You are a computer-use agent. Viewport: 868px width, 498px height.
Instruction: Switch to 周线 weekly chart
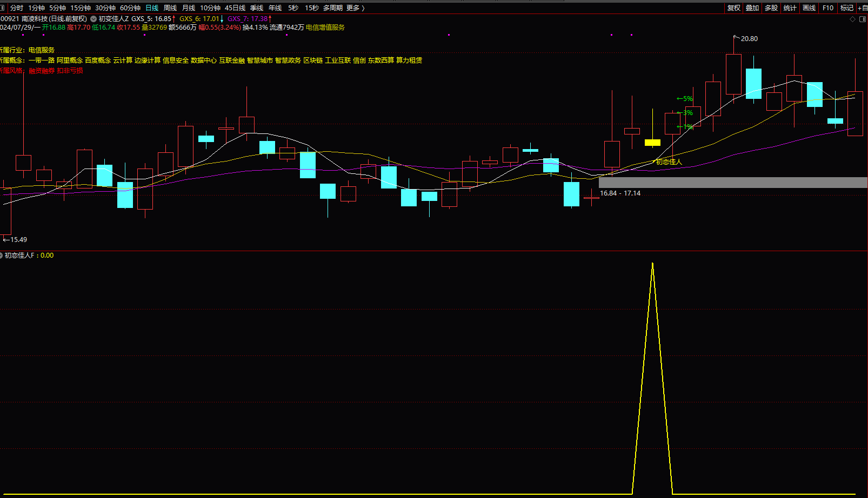[170, 8]
